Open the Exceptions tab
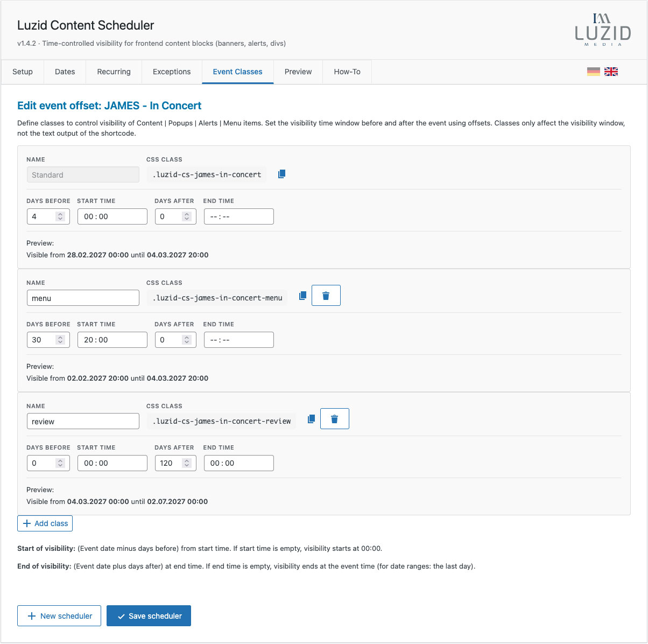 coord(171,72)
